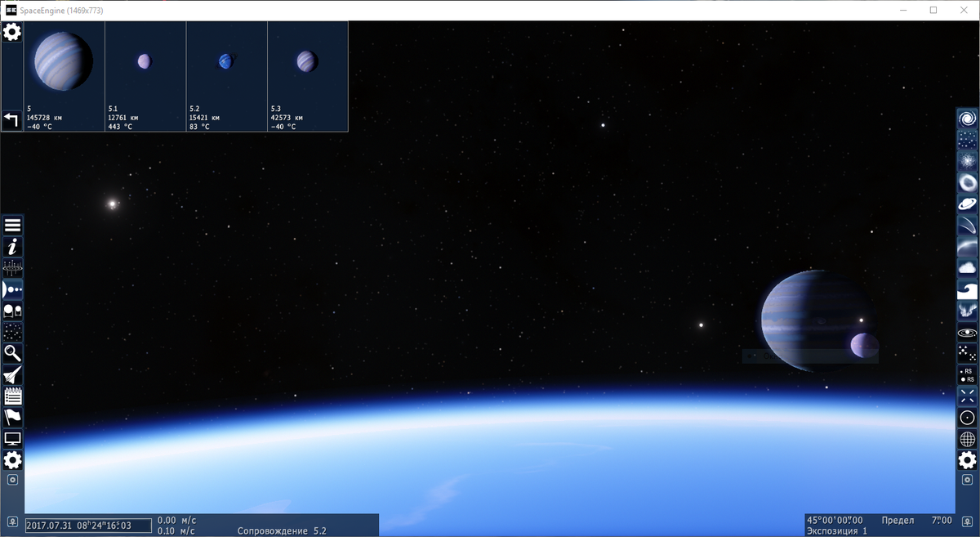980x537 pixels.
Task: Click the 0.10 м/с speed readout
Action: (x=176, y=531)
